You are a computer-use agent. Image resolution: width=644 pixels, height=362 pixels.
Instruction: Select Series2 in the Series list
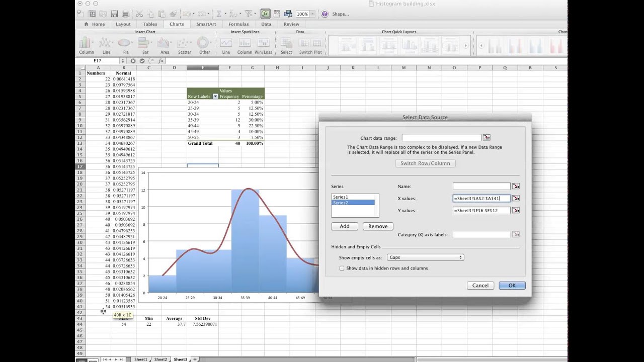pyautogui.click(x=353, y=203)
